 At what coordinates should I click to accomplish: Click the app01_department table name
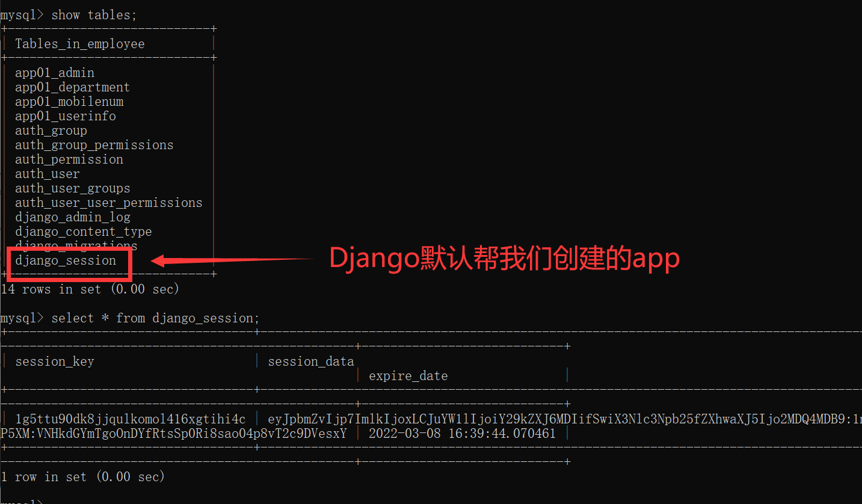(73, 87)
